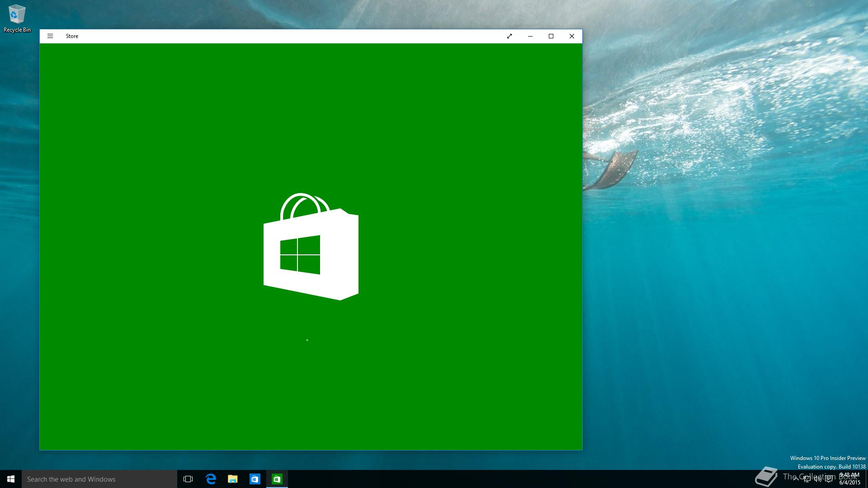
Task: Maximize the Store window
Action: point(551,36)
